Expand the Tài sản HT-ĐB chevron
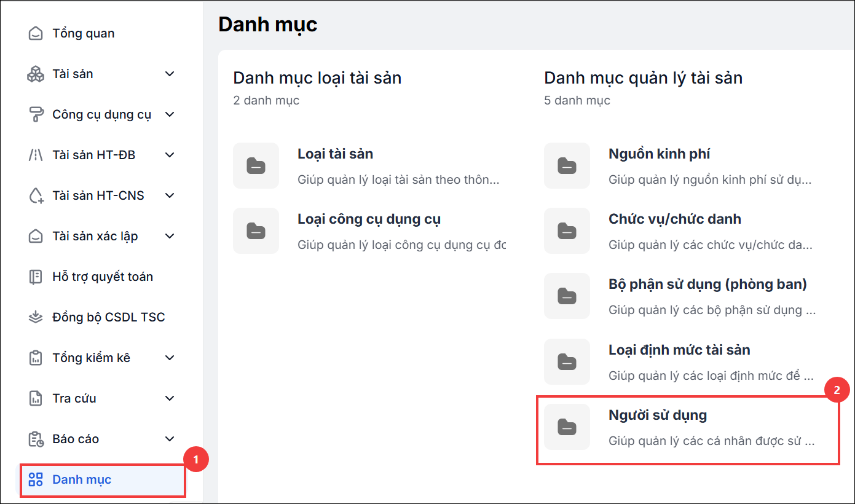Image resolution: width=855 pixels, height=504 pixels. click(170, 155)
